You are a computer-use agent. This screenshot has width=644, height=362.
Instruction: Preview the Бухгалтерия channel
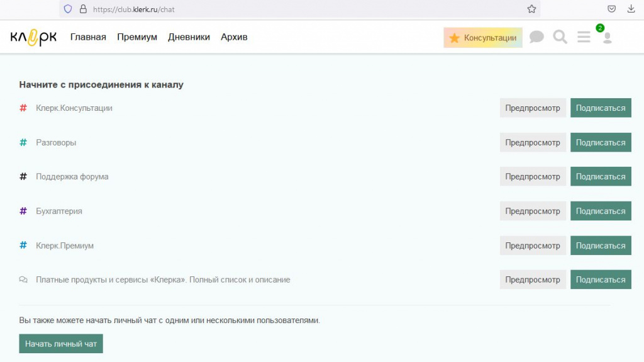pos(533,211)
